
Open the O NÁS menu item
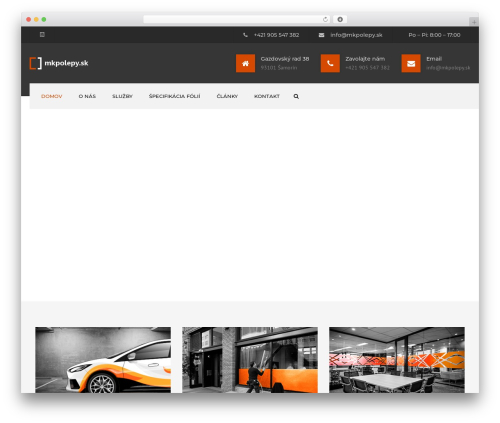pos(87,96)
